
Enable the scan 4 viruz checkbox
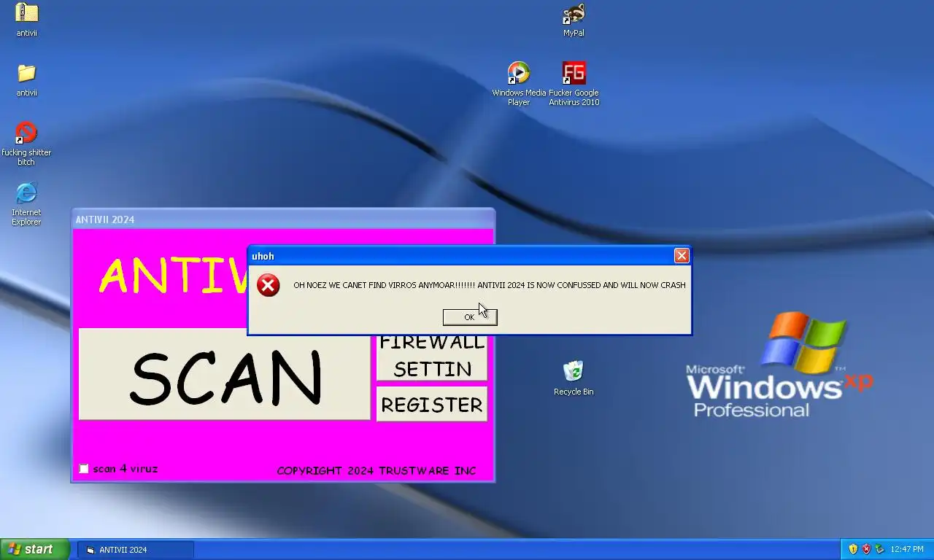pyautogui.click(x=84, y=469)
